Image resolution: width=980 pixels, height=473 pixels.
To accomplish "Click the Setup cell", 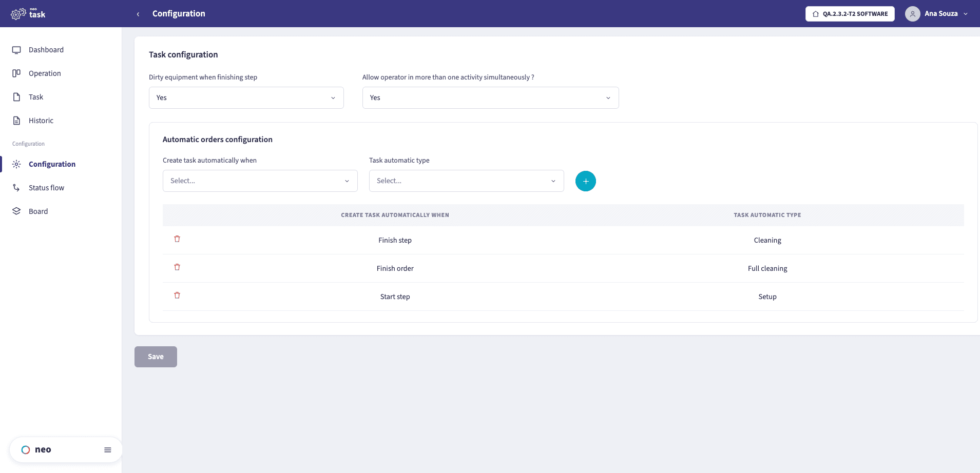I will [767, 297].
